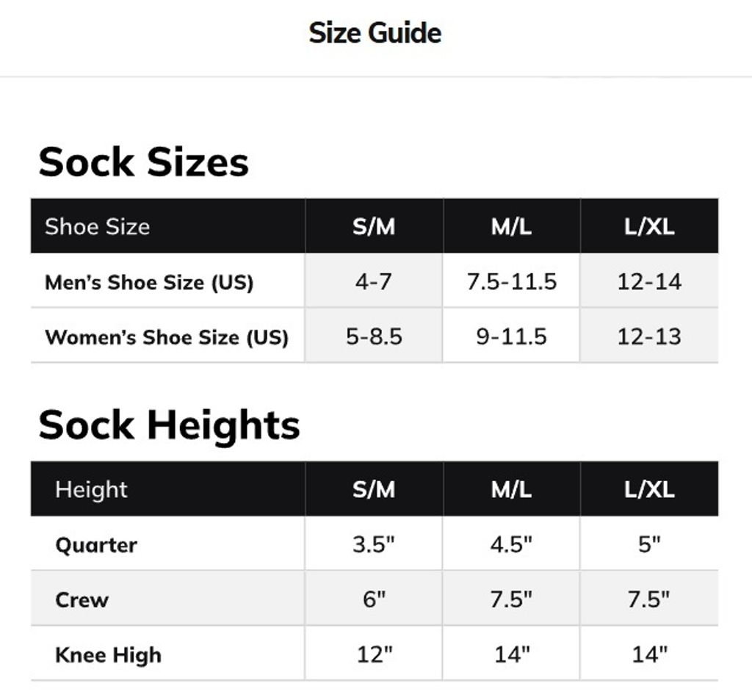
Task: Click the Women's Shoe Size (US) row label
Action: pyautogui.click(x=167, y=337)
